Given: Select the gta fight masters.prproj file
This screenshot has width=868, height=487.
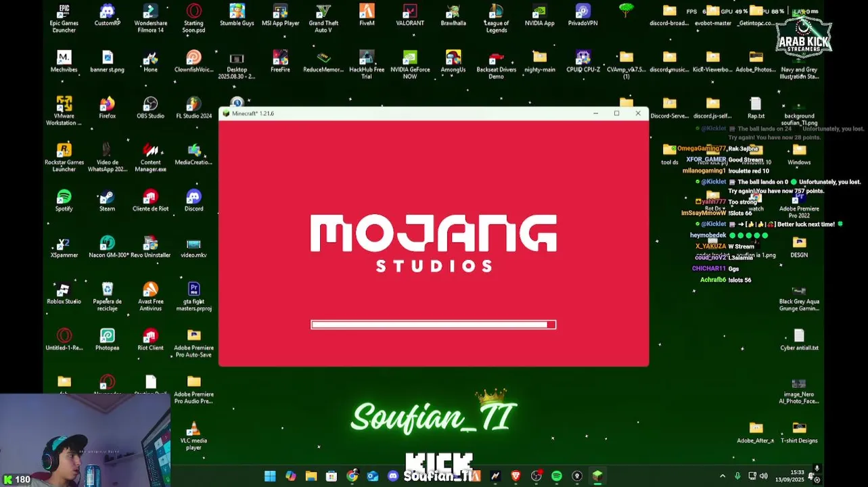Looking at the screenshot, I should [x=193, y=297].
